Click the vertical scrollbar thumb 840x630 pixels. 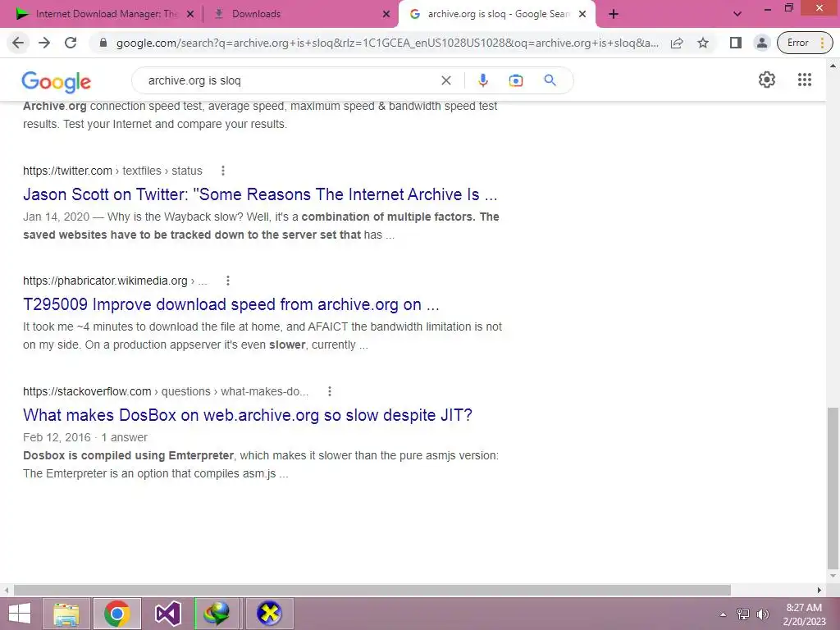click(833, 487)
